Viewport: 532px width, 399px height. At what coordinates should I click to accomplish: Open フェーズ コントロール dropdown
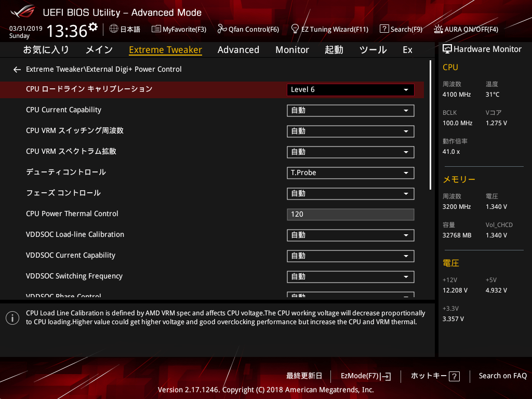point(351,194)
